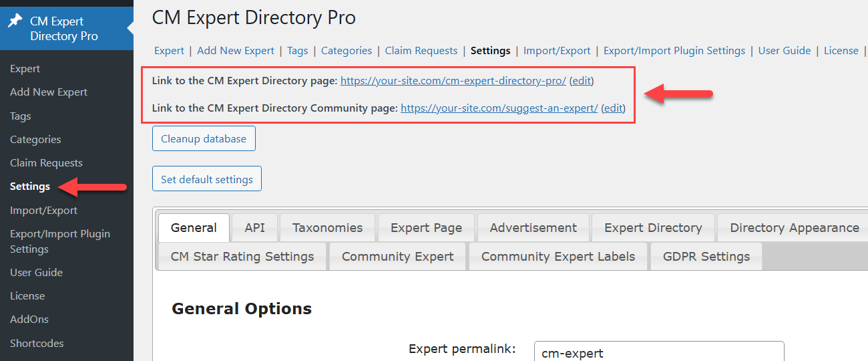Viewport: 868px width, 361px height.
Task: Switch to the Advertisement tab
Action: pyautogui.click(x=533, y=228)
